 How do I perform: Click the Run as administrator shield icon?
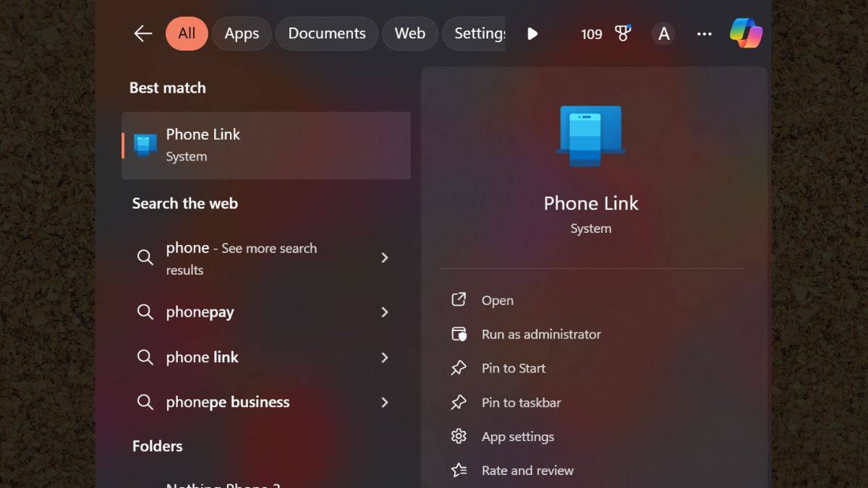459,334
